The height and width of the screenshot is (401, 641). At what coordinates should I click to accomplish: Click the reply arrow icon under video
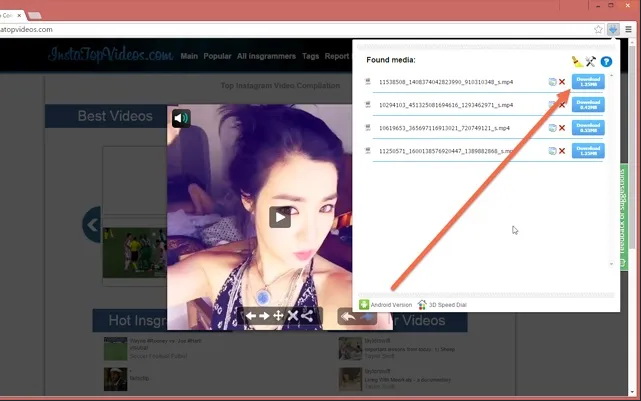(x=348, y=316)
